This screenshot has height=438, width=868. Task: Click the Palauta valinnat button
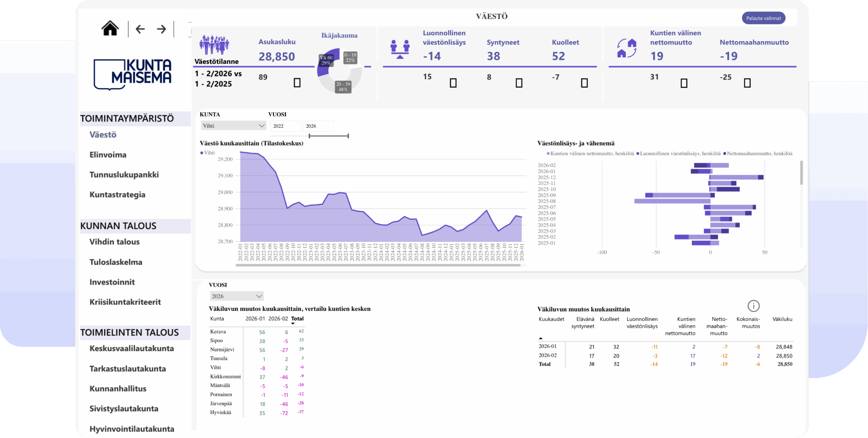tap(763, 18)
